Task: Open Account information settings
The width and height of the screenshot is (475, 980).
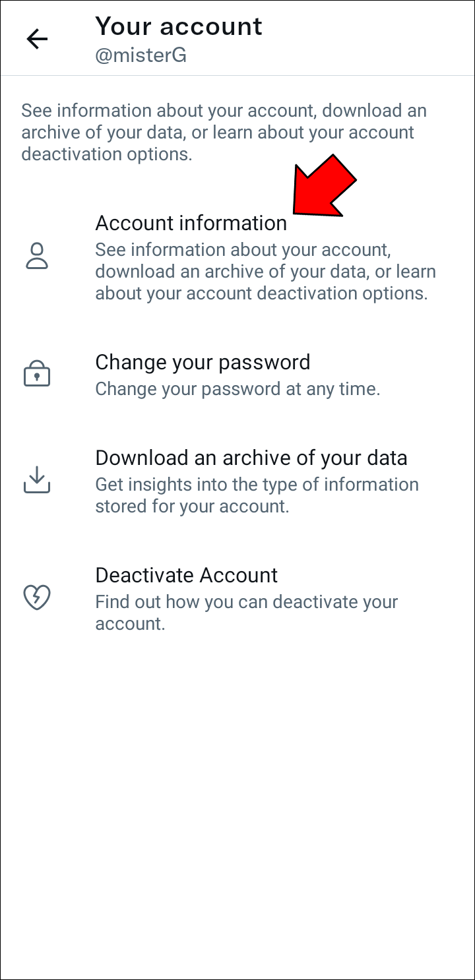Action: pos(191,223)
